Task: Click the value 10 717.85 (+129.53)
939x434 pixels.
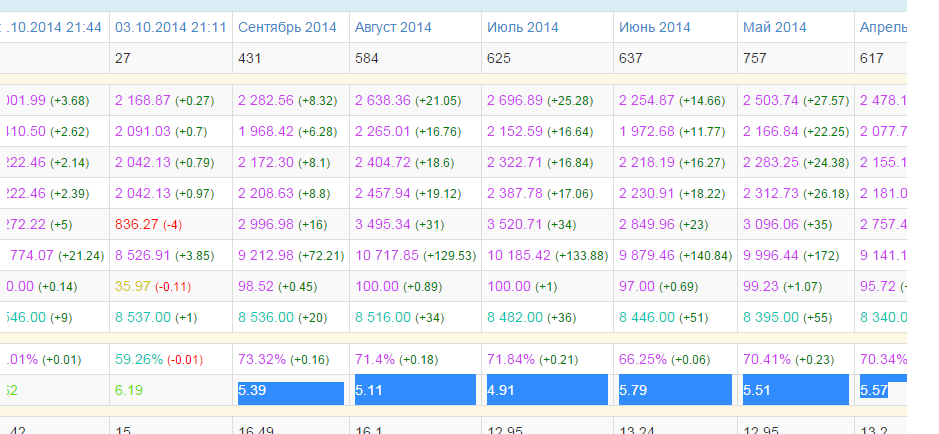Action: click(x=416, y=256)
